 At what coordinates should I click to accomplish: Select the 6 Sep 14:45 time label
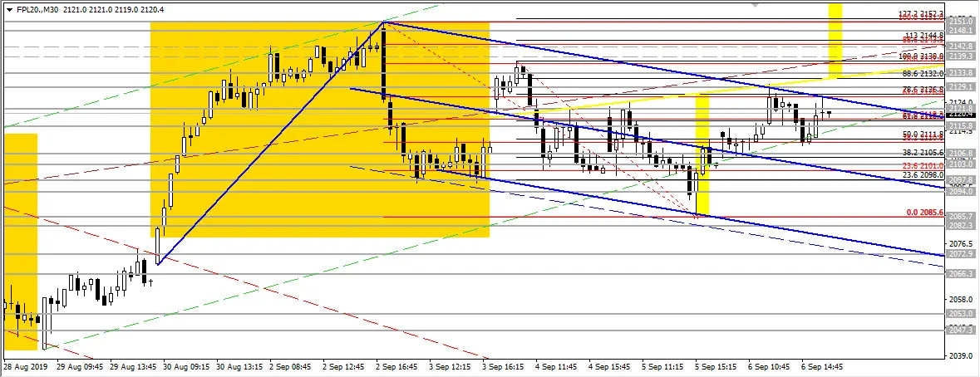(x=822, y=366)
